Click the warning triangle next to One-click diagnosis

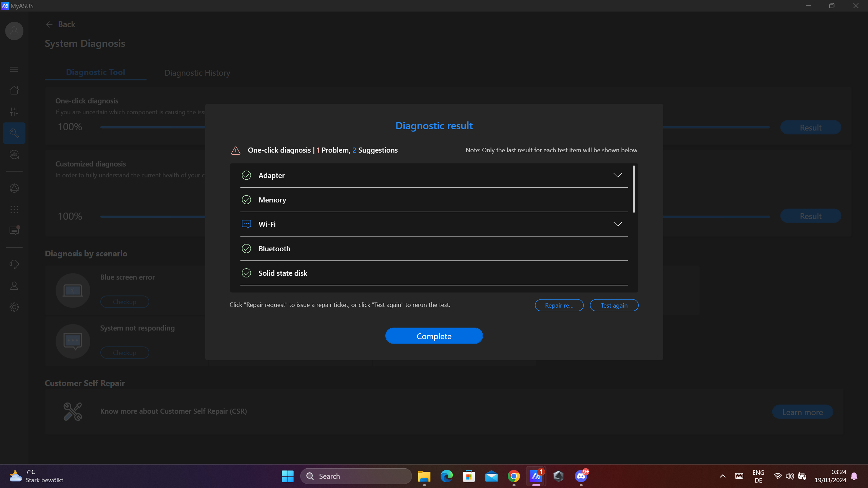click(236, 150)
